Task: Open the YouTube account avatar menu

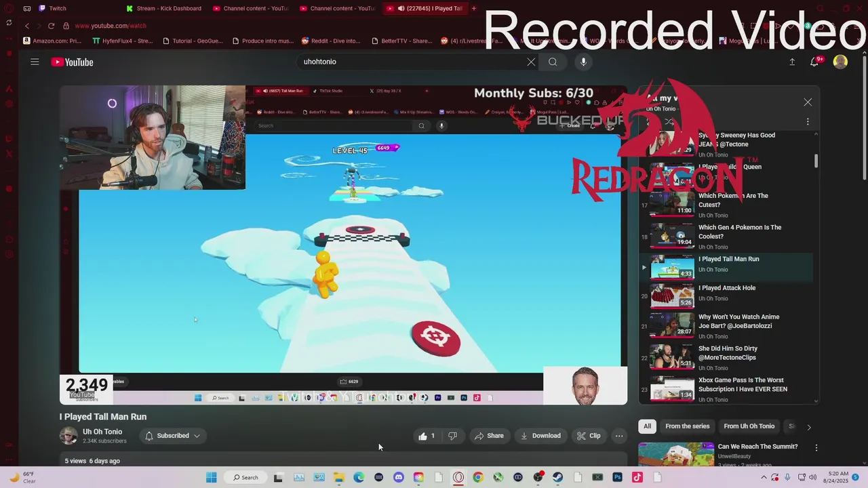Action: point(840,62)
